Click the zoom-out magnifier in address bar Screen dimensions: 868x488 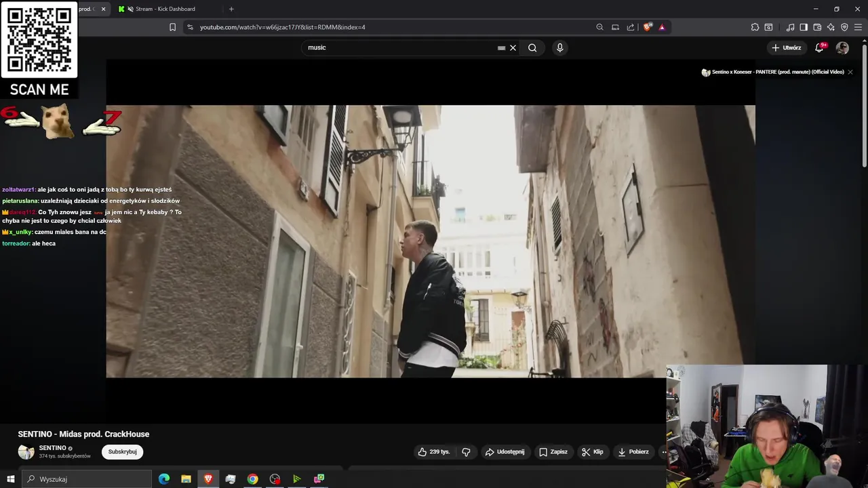[x=599, y=27]
